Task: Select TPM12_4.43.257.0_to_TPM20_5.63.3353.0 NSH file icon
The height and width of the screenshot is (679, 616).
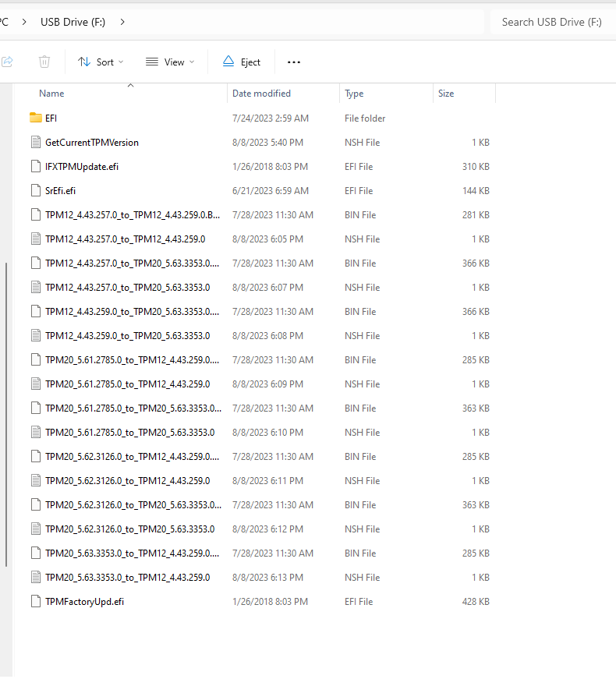Action: [36, 288]
